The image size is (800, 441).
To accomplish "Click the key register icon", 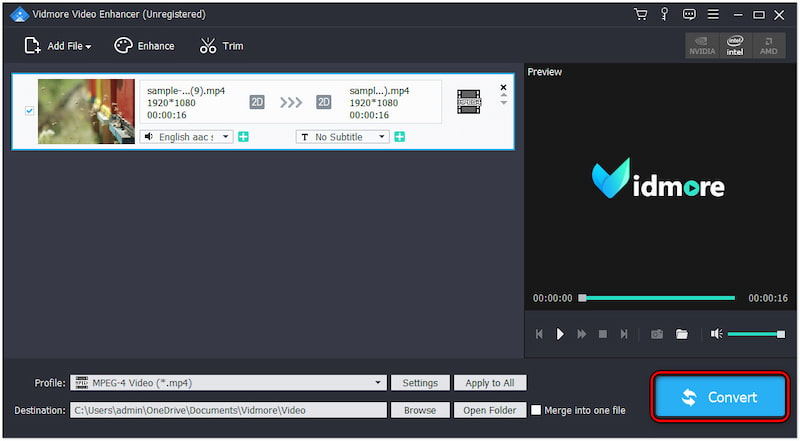I will (x=664, y=15).
